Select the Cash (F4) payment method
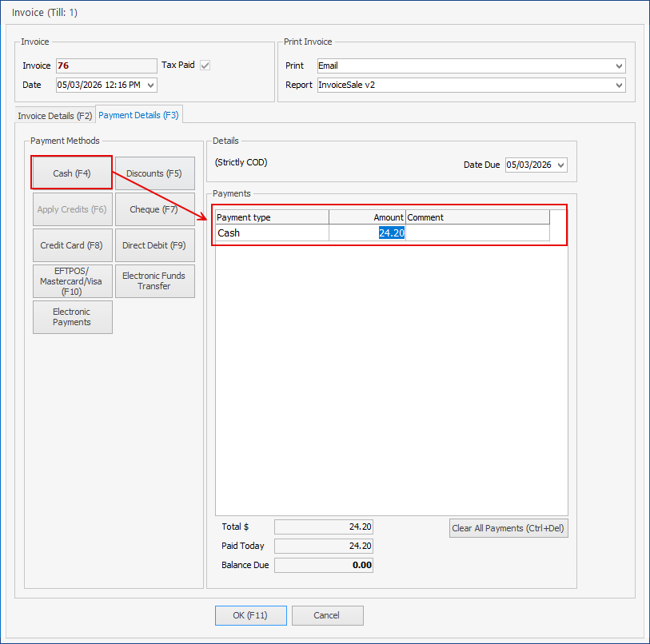650x644 pixels. (72, 173)
